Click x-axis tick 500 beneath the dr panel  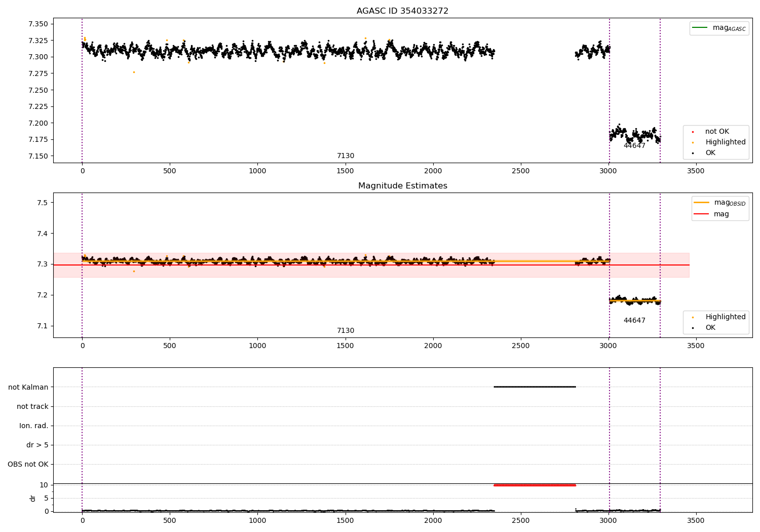click(x=170, y=520)
